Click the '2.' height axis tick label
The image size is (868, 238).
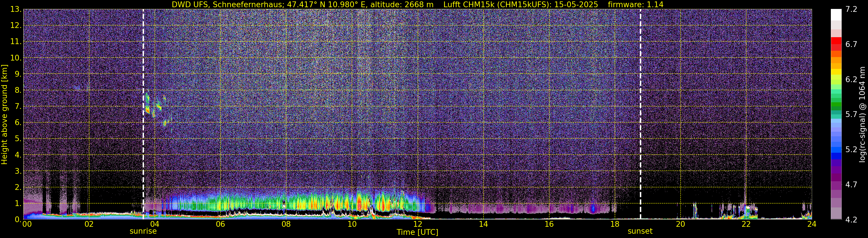pyautogui.click(x=18, y=187)
